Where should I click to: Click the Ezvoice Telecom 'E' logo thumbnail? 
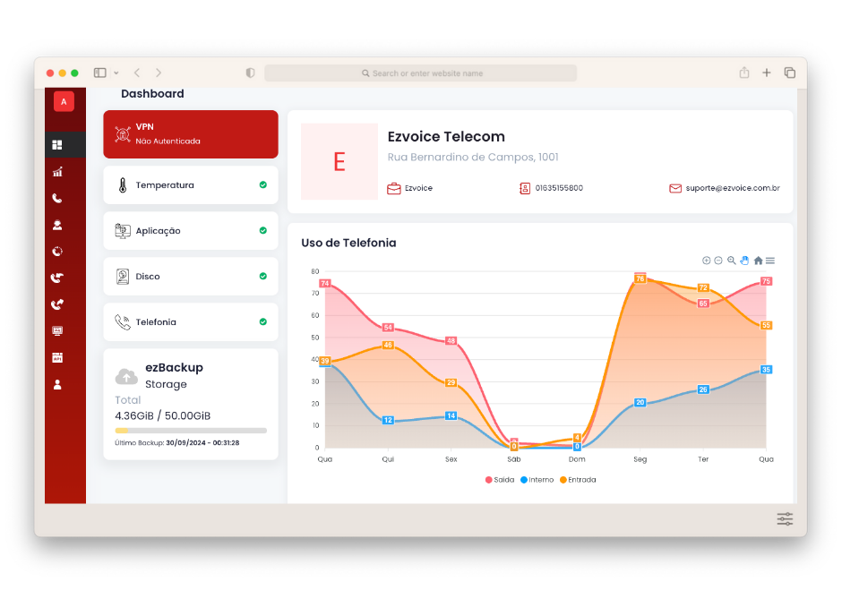tap(339, 161)
